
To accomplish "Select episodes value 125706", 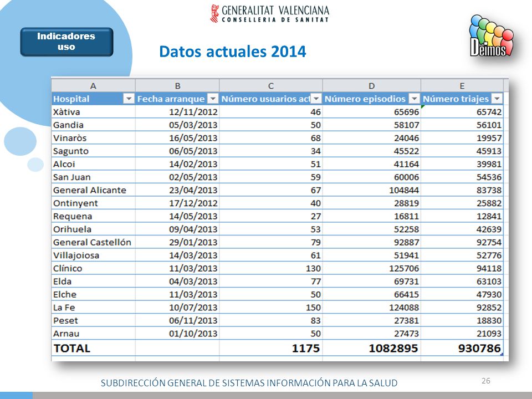I will (371, 268).
